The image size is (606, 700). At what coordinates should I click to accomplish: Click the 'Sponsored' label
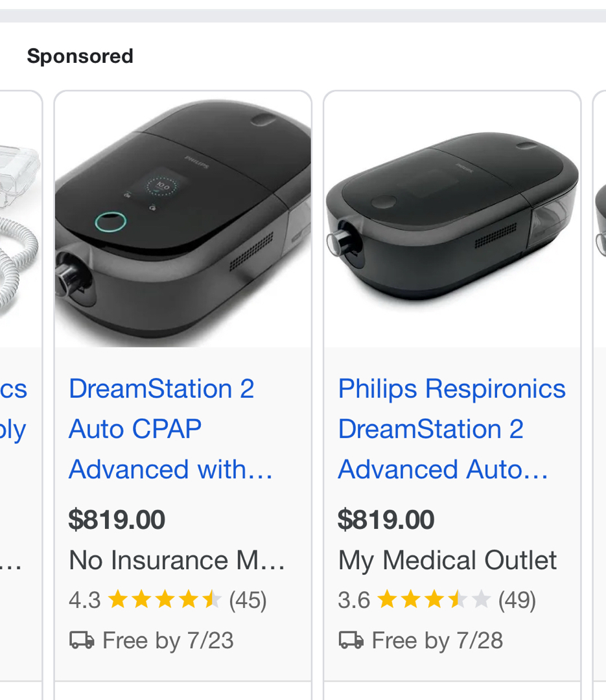coord(80,56)
